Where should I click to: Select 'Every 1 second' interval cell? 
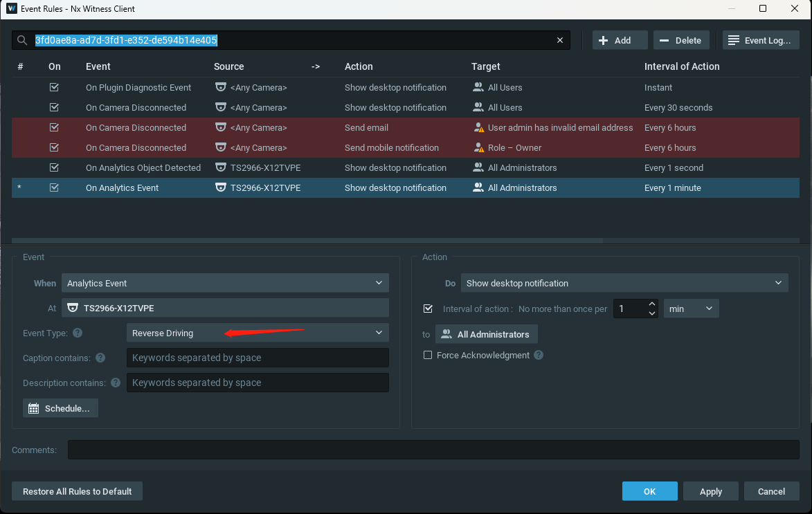click(674, 167)
